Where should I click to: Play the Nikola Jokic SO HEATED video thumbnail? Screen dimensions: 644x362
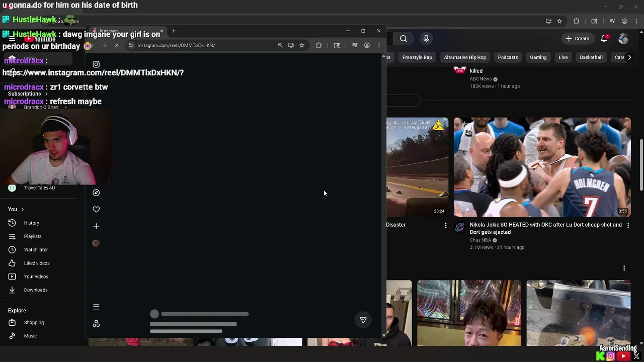click(x=542, y=167)
